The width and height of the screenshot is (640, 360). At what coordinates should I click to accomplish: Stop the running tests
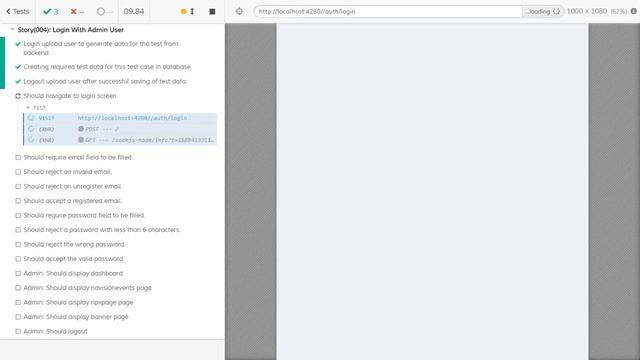[x=212, y=11]
